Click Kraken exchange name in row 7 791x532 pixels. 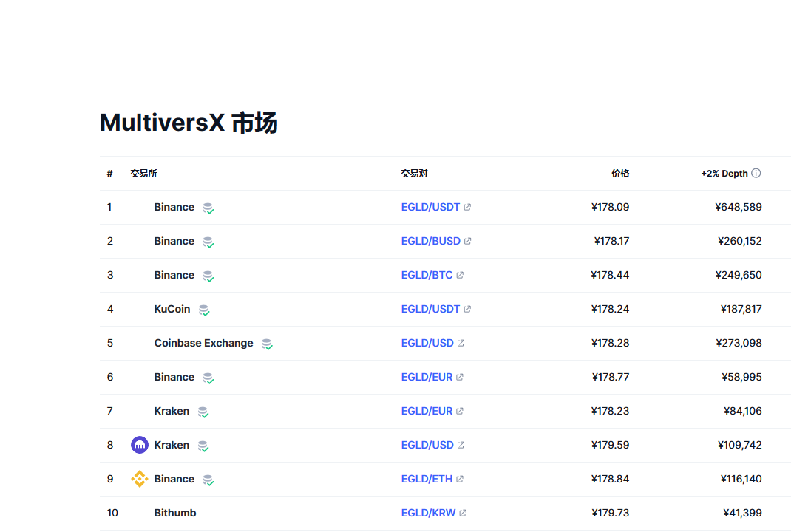[172, 411]
